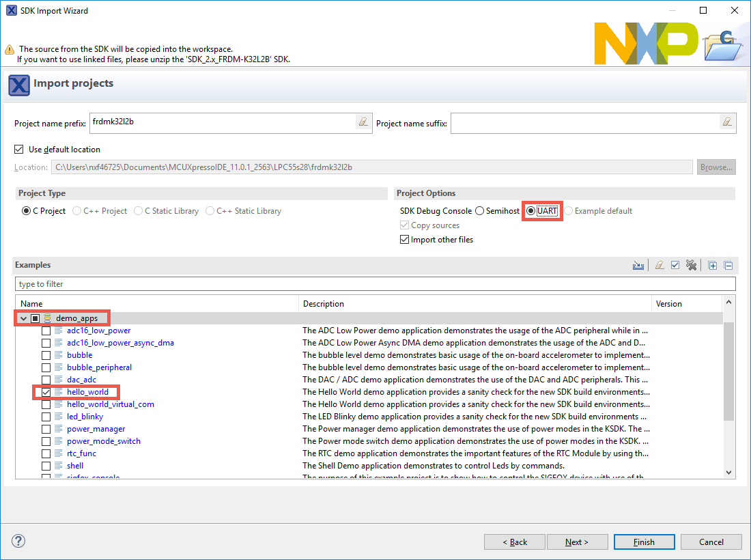Collapse the demo_apps tree group
The height and width of the screenshot is (560, 751).
(23, 318)
